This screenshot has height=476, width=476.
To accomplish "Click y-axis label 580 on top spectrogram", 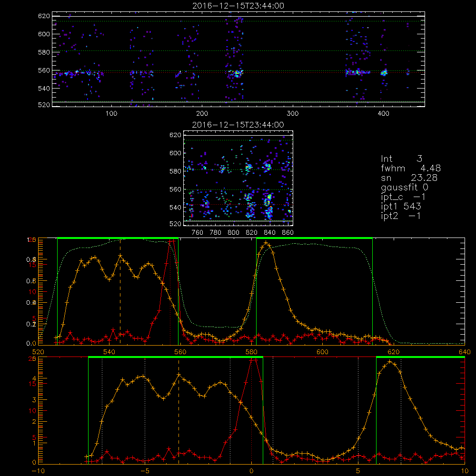I will [44, 52].
